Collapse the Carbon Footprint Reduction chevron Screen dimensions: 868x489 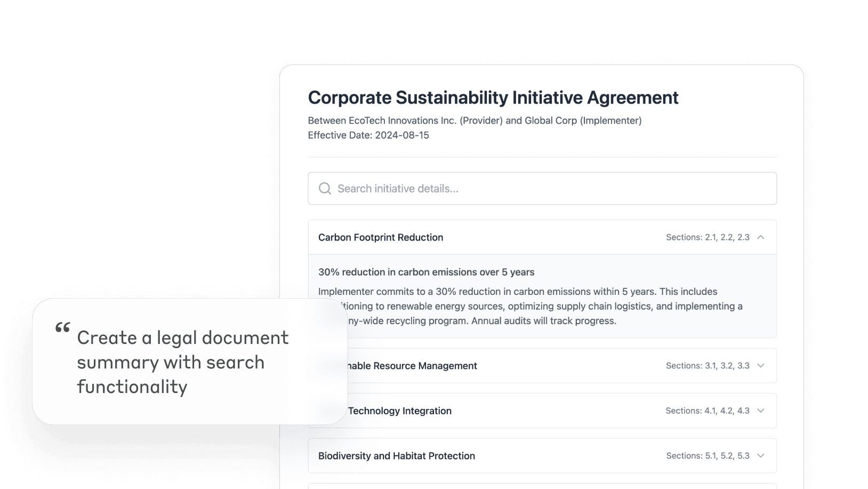[x=760, y=237]
